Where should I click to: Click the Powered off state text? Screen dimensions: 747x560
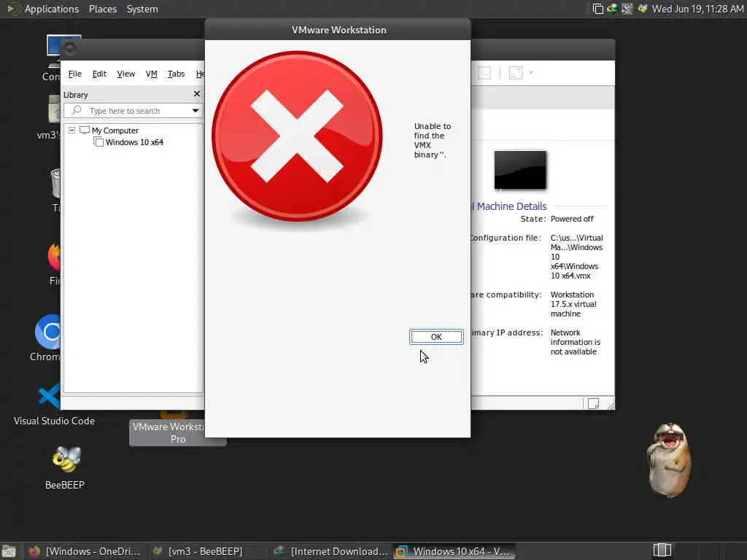click(572, 219)
